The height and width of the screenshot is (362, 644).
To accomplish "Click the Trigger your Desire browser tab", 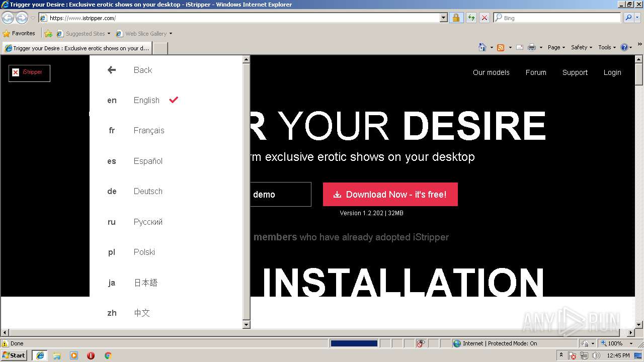I will (77, 48).
